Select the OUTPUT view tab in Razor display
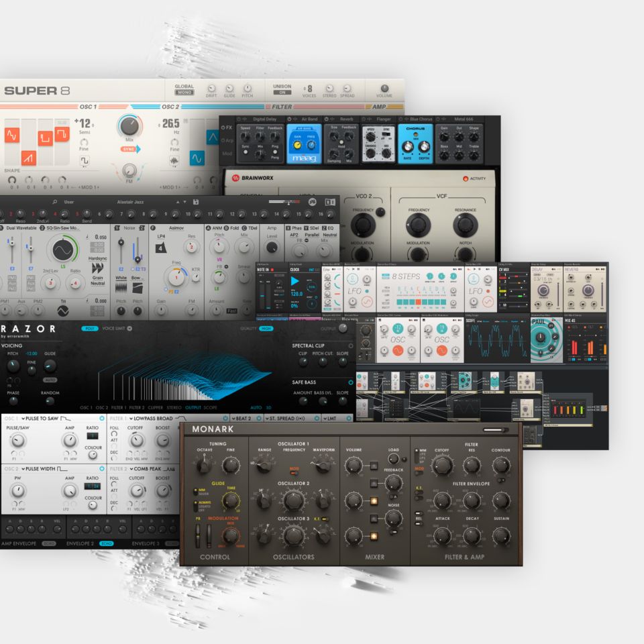This screenshot has height=644, width=644. (193, 408)
